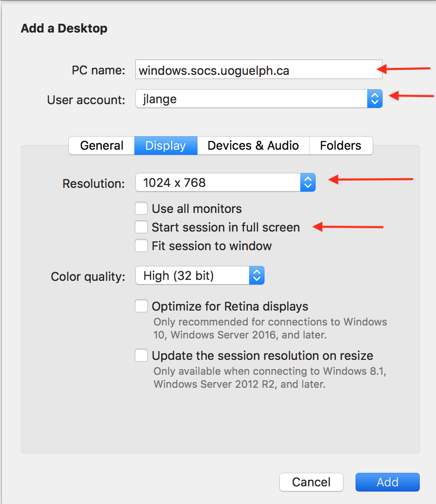Image resolution: width=436 pixels, height=504 pixels.
Task: Check Update the session resolution on resize
Action: pyautogui.click(x=141, y=355)
